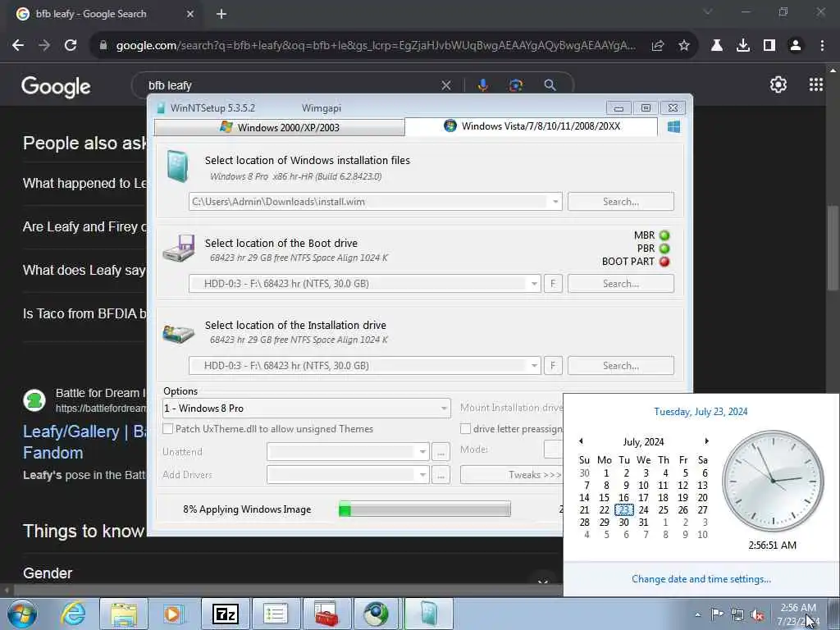The image size is (840, 630).
Task: Browse for drivers folder with ellipsis button
Action: click(441, 475)
